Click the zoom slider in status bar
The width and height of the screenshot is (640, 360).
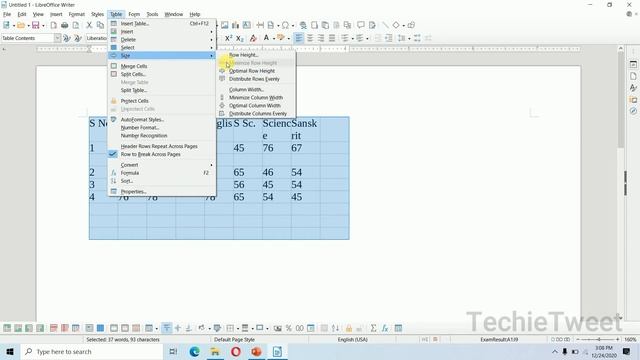tap(598, 340)
